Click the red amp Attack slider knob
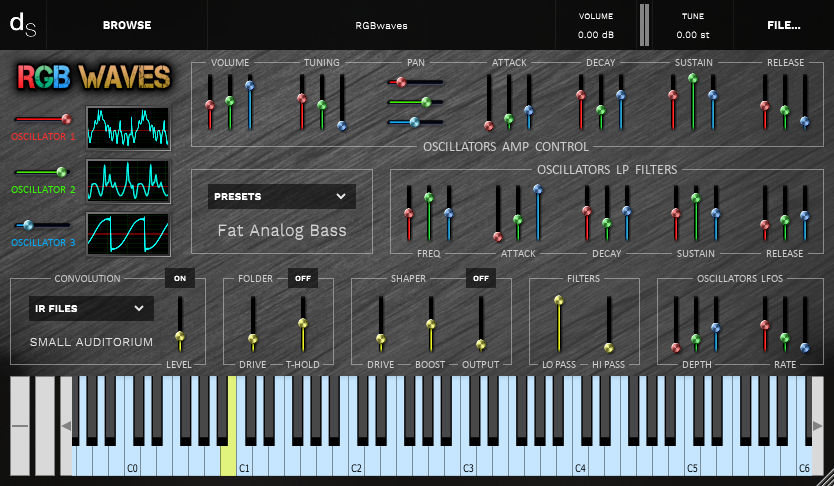 pos(488,125)
